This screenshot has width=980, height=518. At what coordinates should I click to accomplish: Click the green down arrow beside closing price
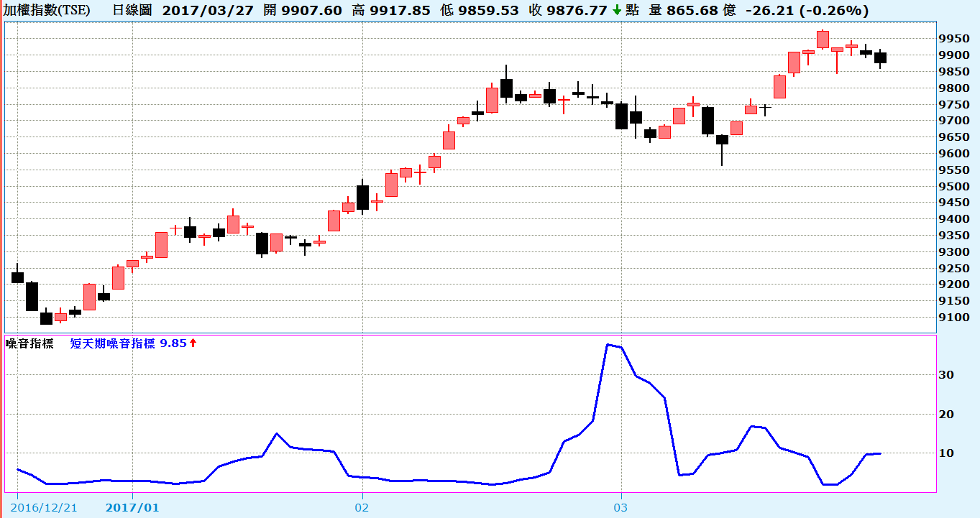point(617,11)
